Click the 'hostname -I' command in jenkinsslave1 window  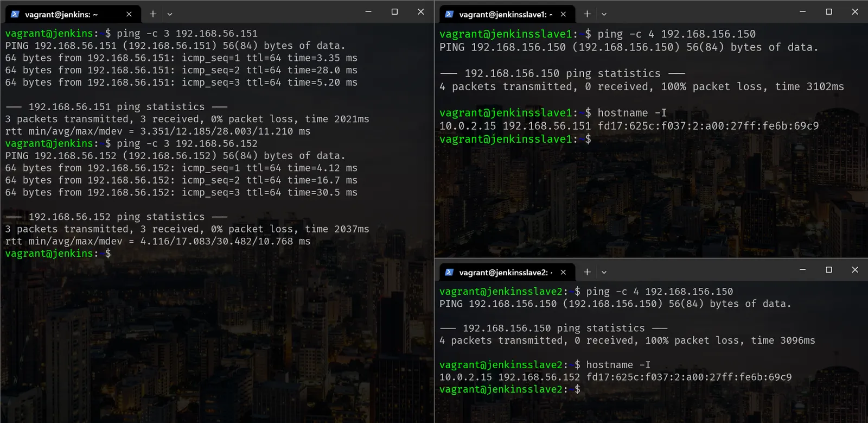(632, 113)
